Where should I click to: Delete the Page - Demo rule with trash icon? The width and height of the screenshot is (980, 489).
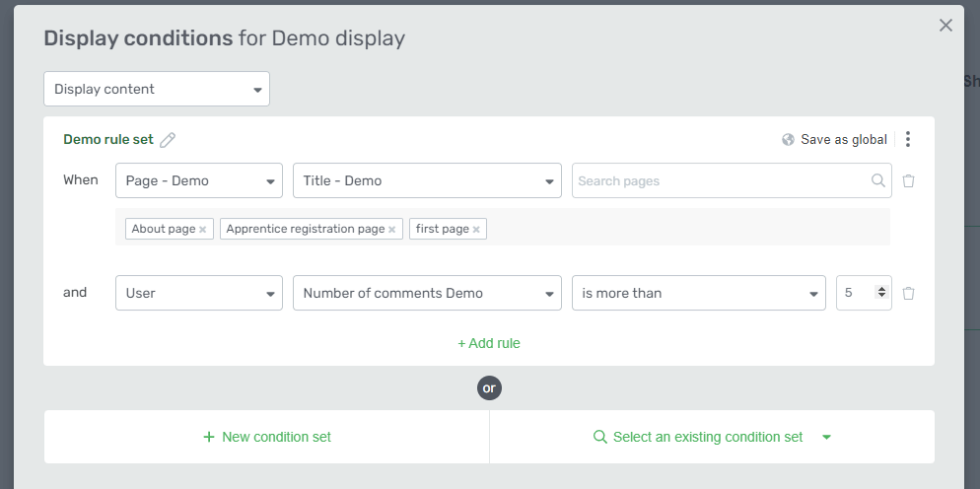(x=909, y=181)
